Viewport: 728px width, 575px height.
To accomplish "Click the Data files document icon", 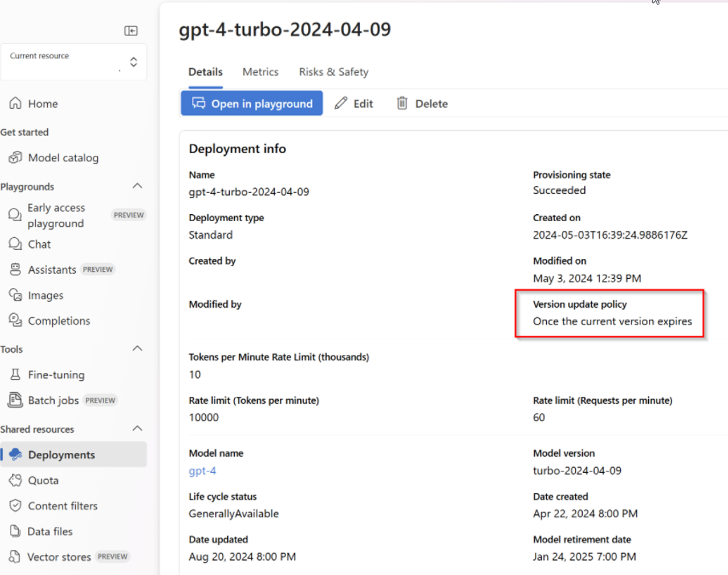I will (x=15, y=531).
